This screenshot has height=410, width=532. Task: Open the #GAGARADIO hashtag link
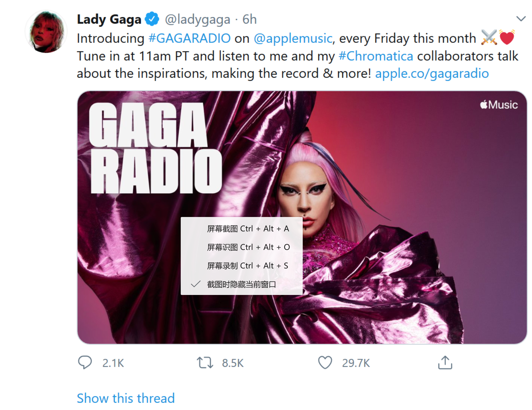coord(189,38)
